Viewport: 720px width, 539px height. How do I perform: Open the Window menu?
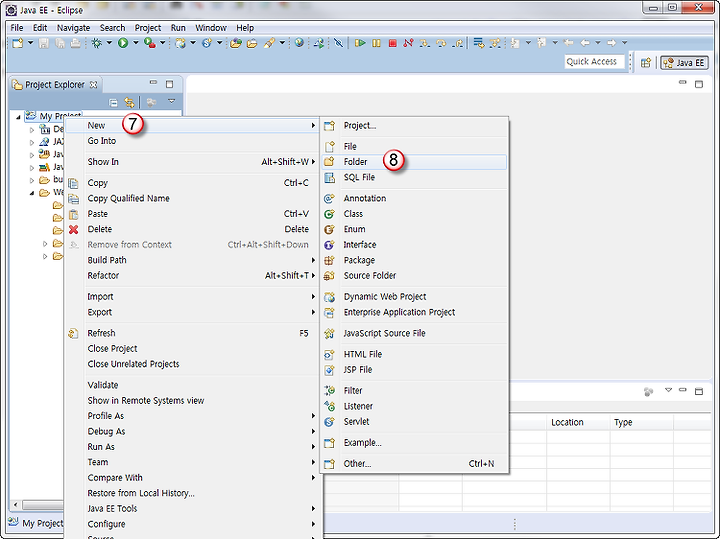(211, 28)
